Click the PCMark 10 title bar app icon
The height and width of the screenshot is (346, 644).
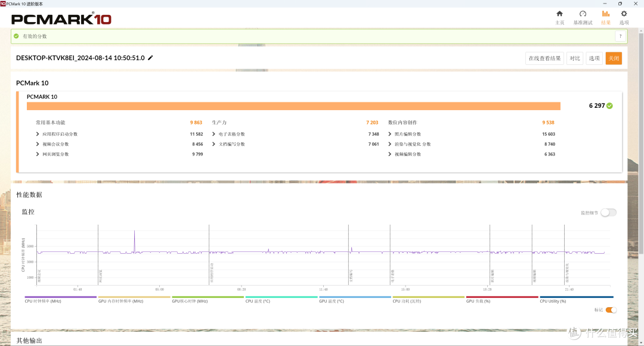(x=3, y=4)
